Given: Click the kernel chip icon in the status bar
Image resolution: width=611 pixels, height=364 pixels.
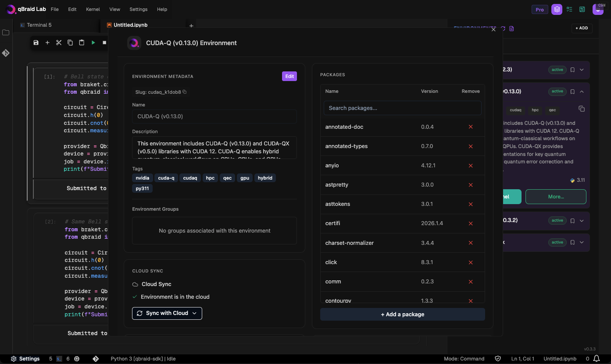Looking at the screenshot, I should pyautogui.click(x=77, y=359).
